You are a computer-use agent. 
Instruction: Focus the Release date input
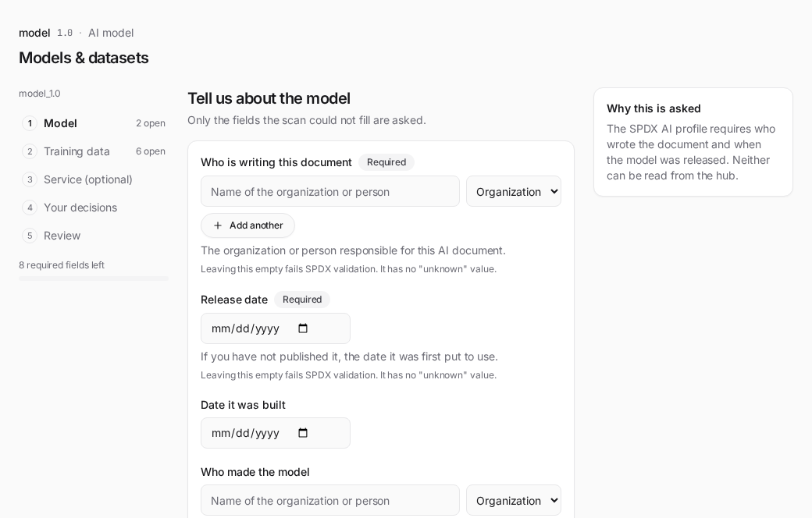click(276, 328)
